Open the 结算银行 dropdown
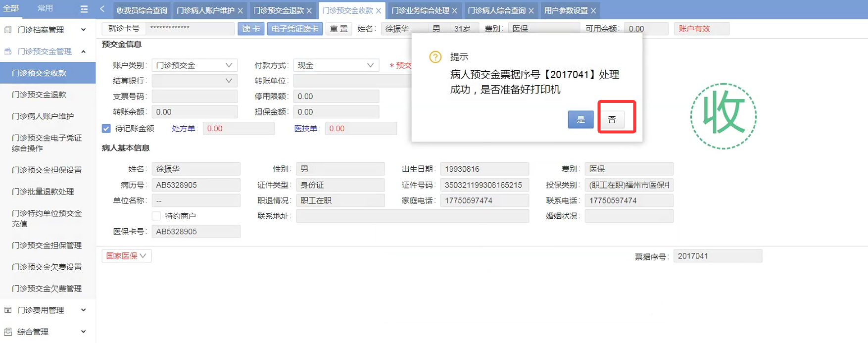The width and height of the screenshot is (868, 343). [x=194, y=81]
